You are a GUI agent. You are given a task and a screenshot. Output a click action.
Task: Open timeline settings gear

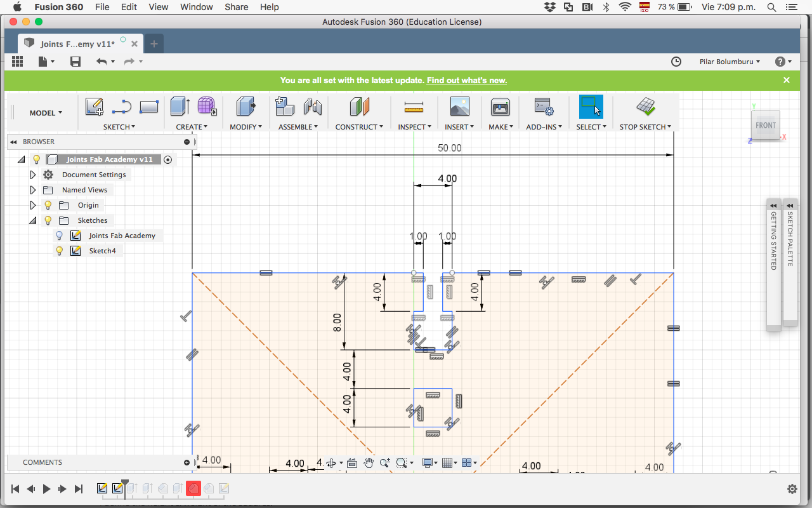[x=792, y=489]
